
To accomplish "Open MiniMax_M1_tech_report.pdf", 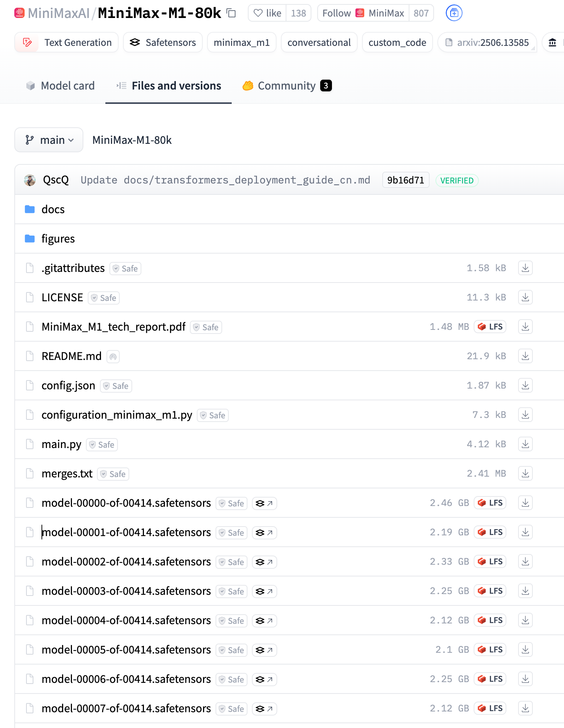I will [113, 327].
